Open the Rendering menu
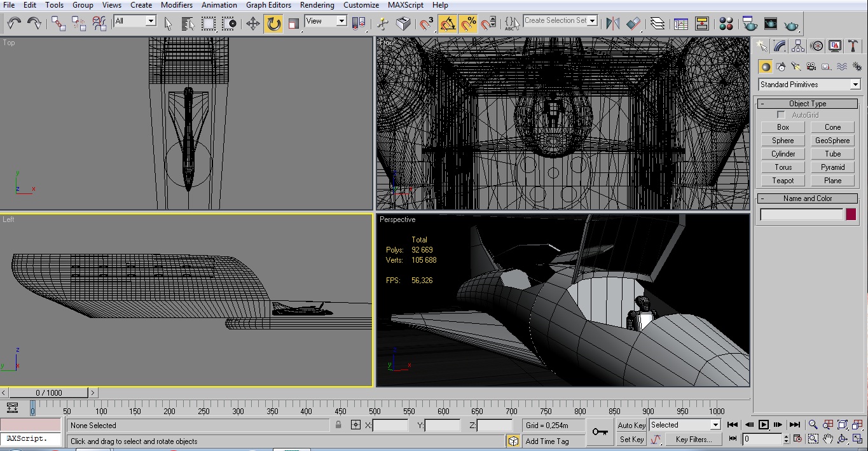868x451 pixels. click(317, 5)
